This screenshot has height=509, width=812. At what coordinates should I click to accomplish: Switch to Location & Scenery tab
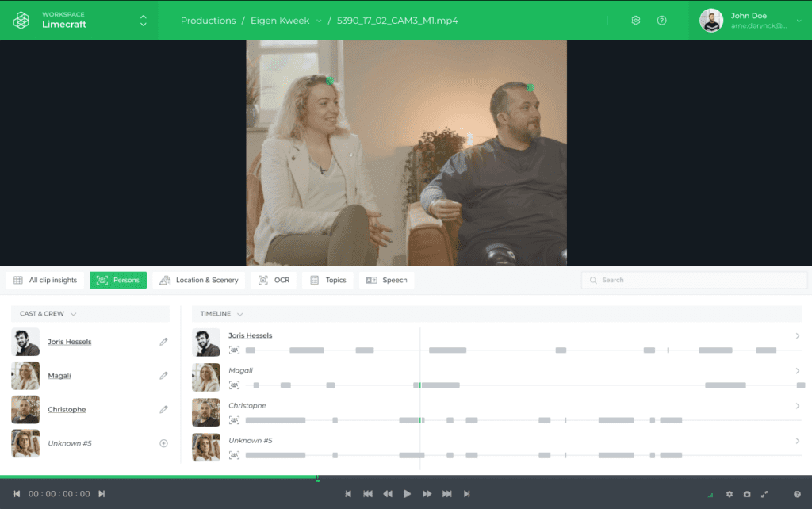click(x=199, y=280)
